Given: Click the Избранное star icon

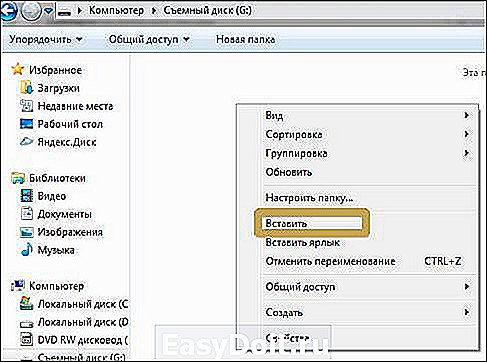Looking at the screenshot, I should click(x=18, y=69).
